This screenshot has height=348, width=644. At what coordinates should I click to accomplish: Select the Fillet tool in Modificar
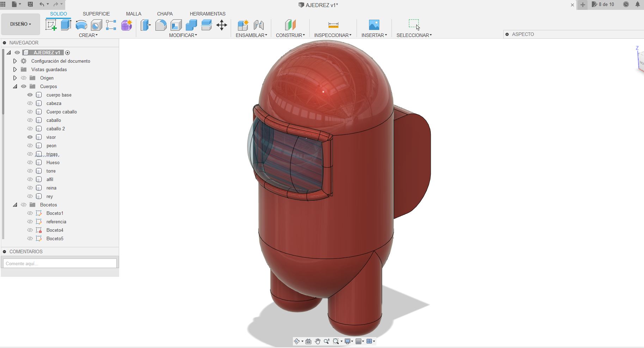(161, 25)
